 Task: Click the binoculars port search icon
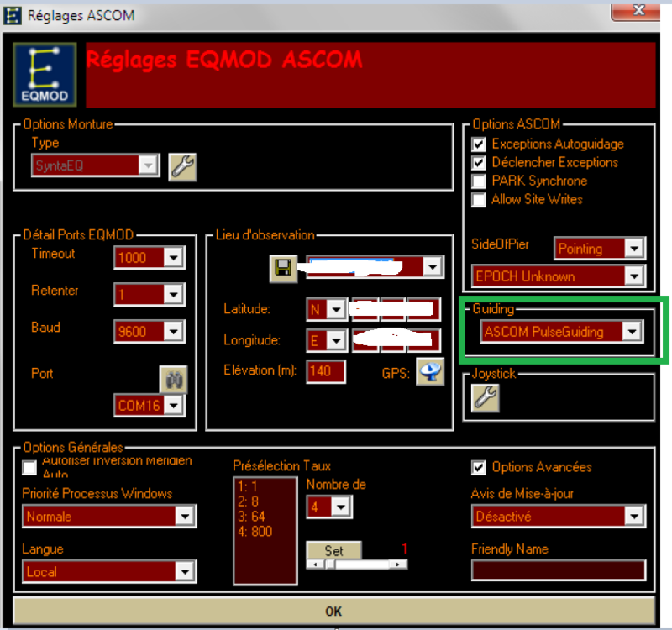173,380
